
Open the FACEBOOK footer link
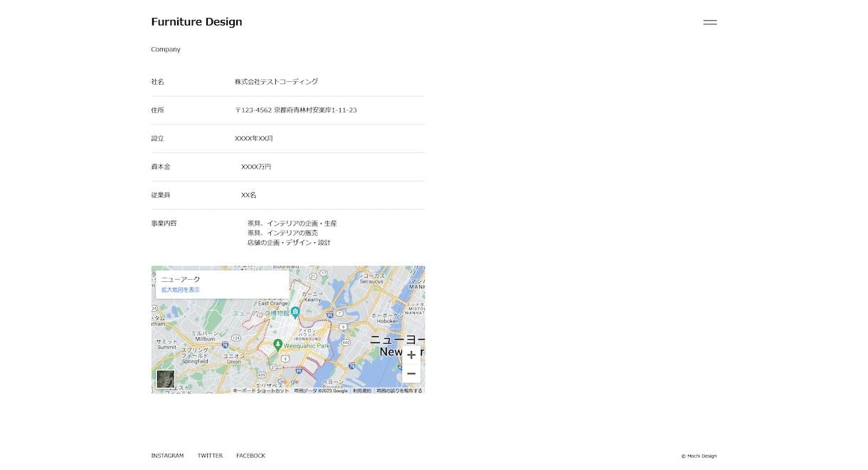click(250, 456)
